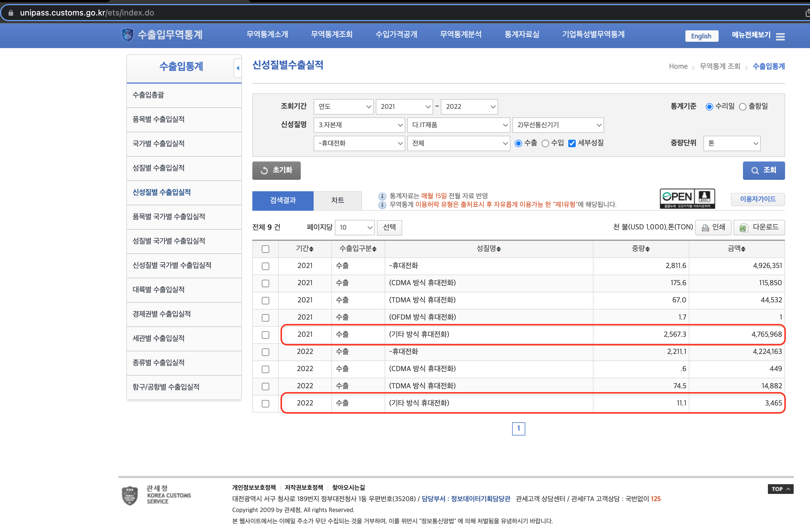810x532 pixels.
Task: Click the OPEN 공공누리 license icon
Action: (687, 198)
